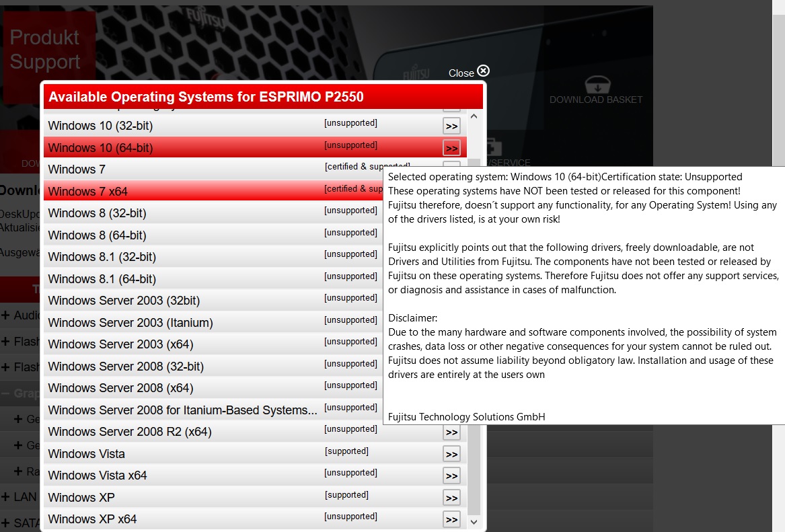Image resolution: width=785 pixels, height=532 pixels.
Task: Click >> next to Windows Server 2008 R2 (x64)
Action: point(451,432)
